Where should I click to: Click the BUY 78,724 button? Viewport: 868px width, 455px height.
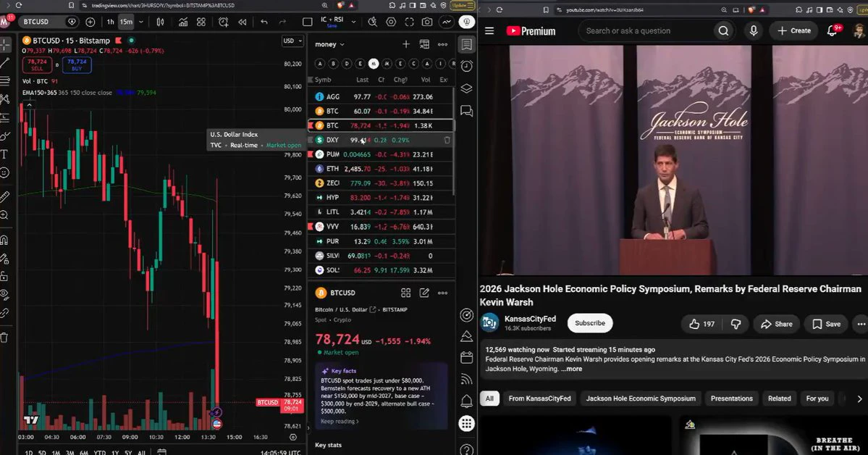coord(77,64)
